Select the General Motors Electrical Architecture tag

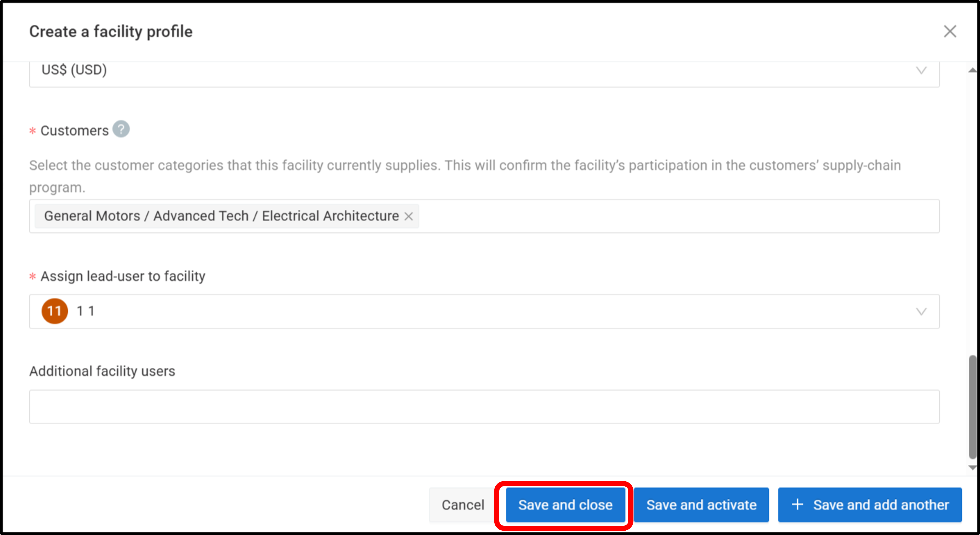(221, 216)
